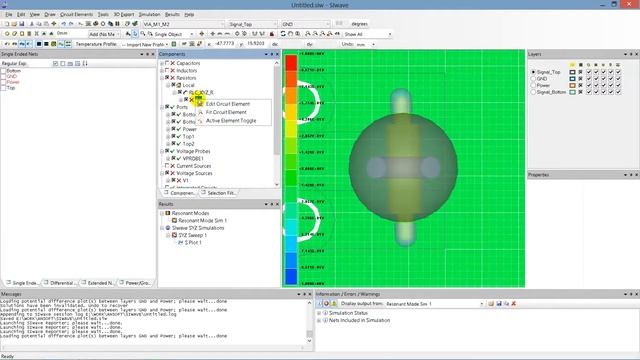Click the S Plot 1 plot icon
This screenshot has width=640, height=360.
pyautogui.click(x=180, y=242)
